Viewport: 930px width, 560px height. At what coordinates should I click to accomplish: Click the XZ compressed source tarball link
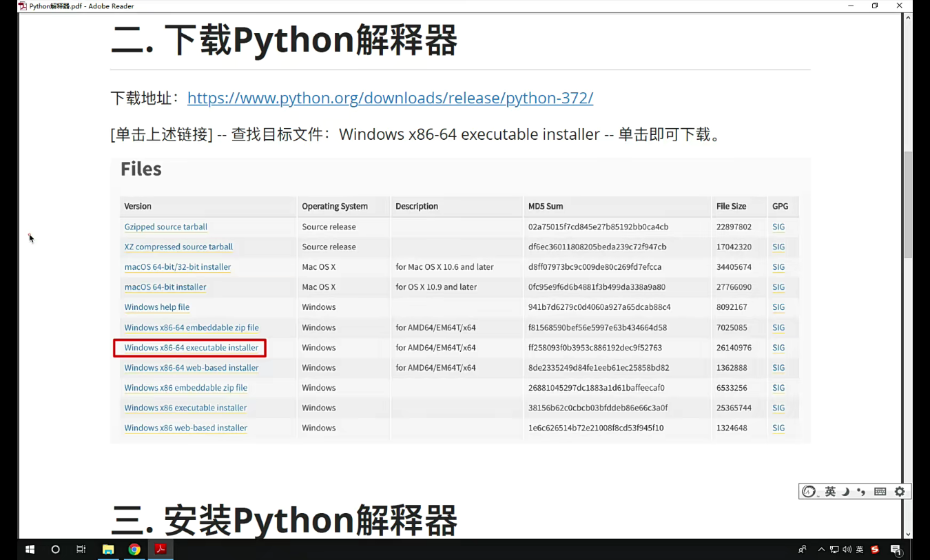click(x=178, y=247)
